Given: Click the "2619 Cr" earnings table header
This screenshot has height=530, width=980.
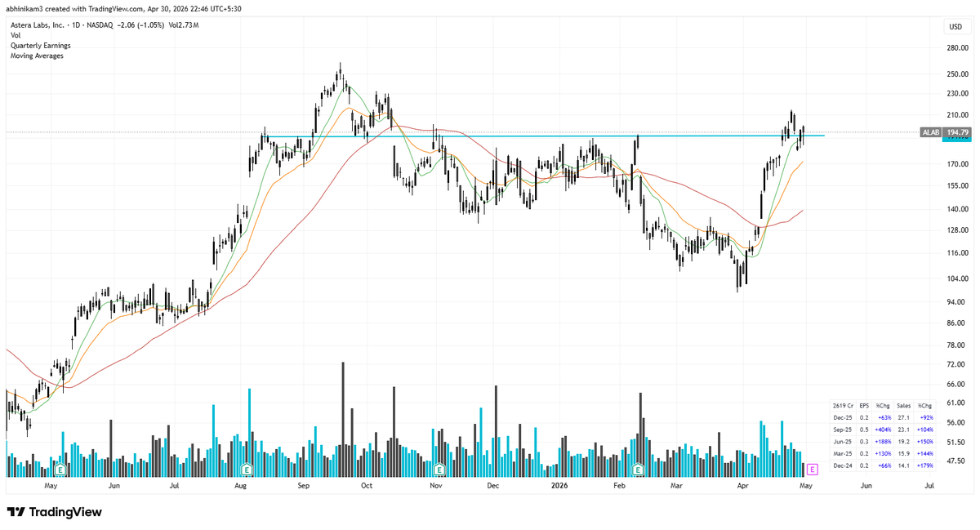Looking at the screenshot, I should tap(843, 405).
